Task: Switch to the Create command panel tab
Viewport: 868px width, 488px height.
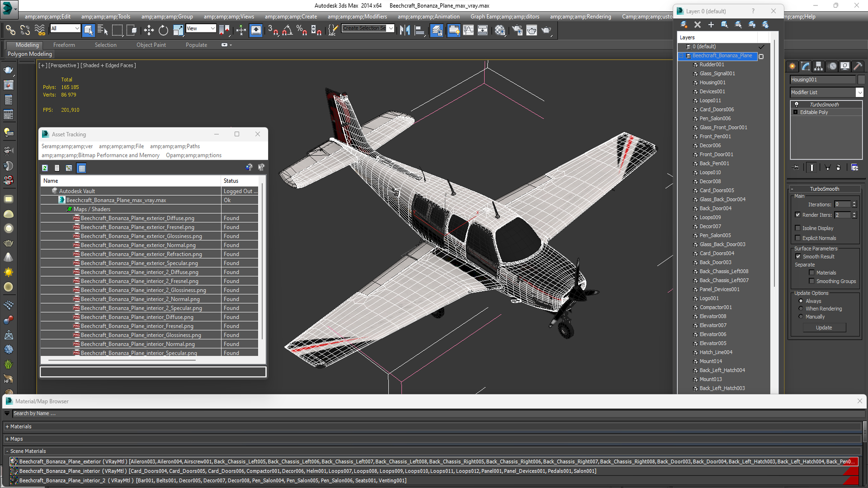Action: [x=792, y=66]
